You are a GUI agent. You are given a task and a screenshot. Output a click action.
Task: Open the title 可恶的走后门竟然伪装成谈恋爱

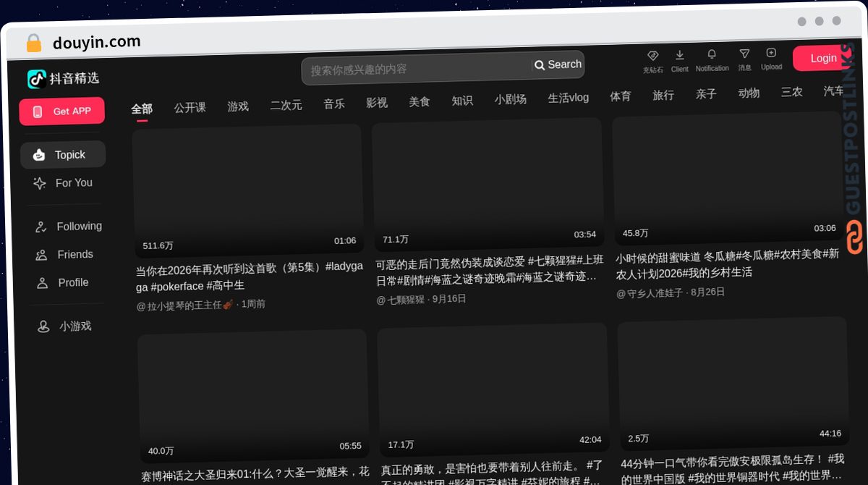point(490,269)
